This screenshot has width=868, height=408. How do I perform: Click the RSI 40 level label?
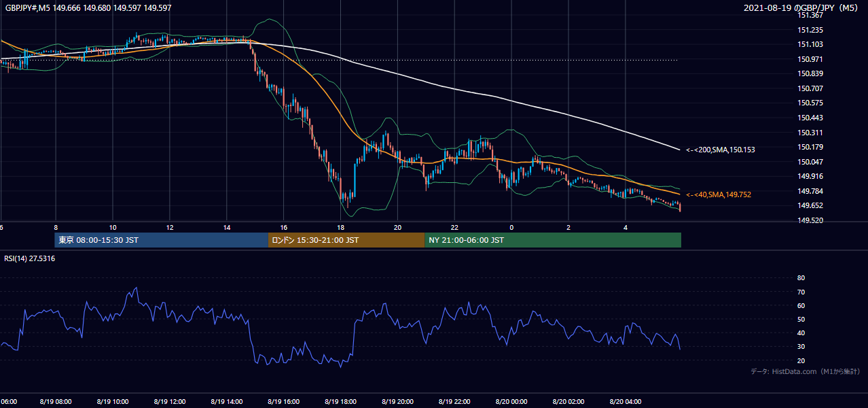(x=801, y=333)
